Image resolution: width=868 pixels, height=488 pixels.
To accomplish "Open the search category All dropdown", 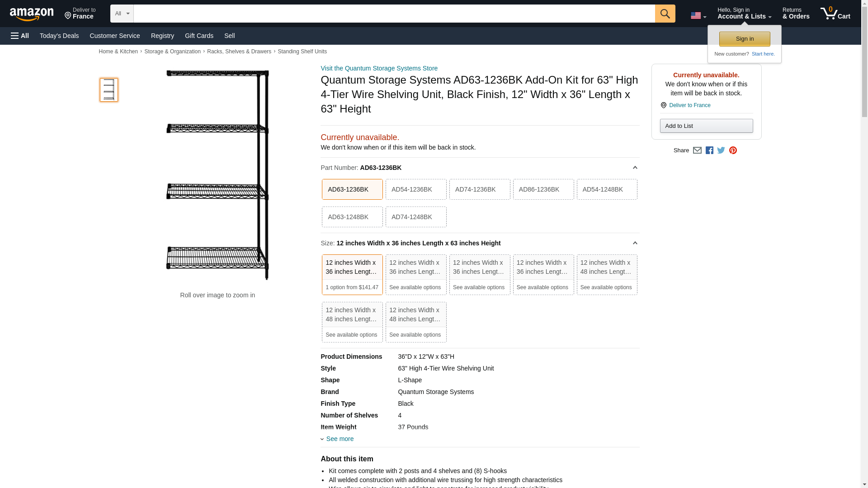I will [122, 14].
